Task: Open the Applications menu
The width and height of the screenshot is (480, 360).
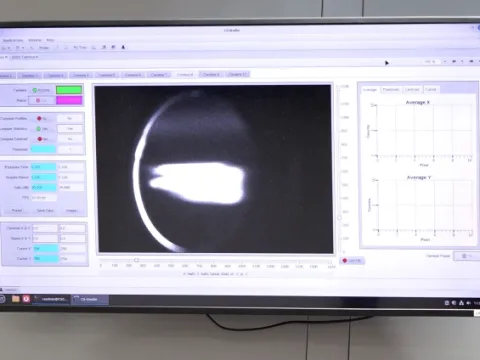Action: coord(12,40)
